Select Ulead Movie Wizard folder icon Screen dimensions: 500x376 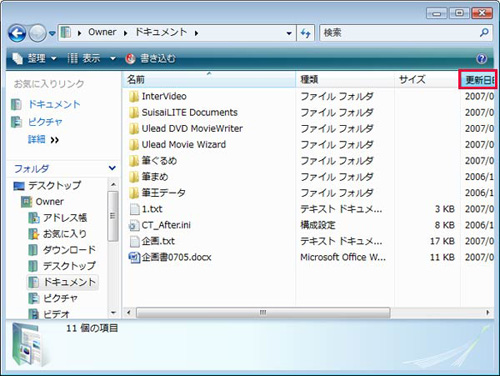pyautogui.click(x=134, y=145)
